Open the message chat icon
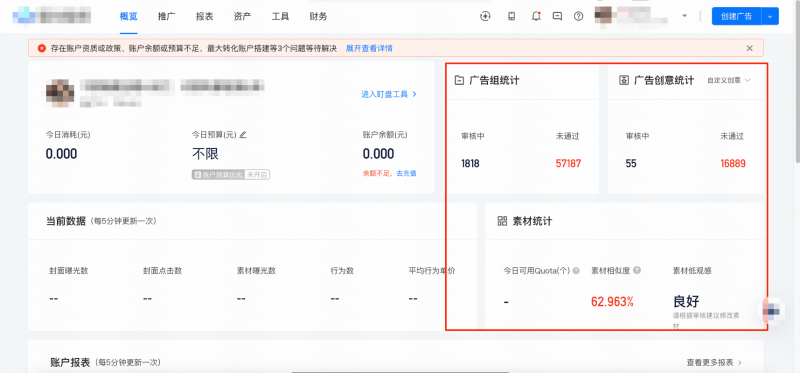Image resolution: width=800 pixels, height=373 pixels. [557, 16]
